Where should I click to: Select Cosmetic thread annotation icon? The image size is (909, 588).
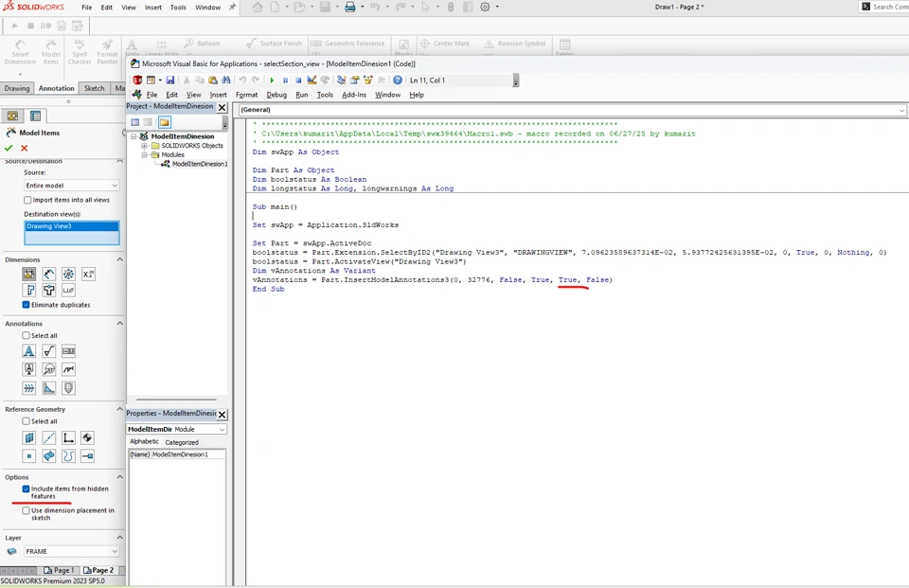68,388
